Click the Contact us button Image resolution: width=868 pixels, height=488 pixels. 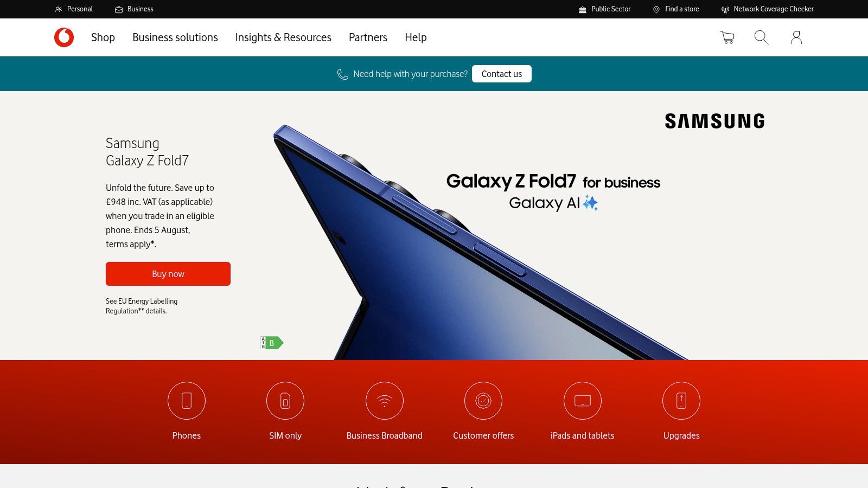click(x=502, y=74)
